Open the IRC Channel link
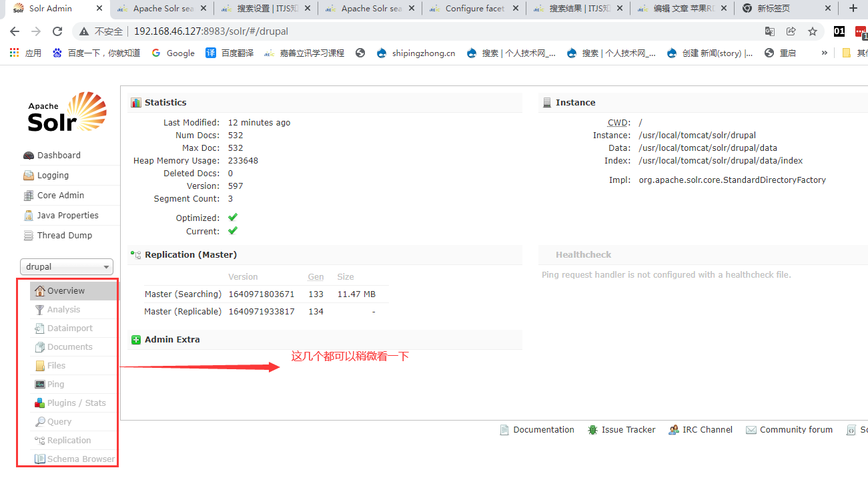The width and height of the screenshot is (868, 482). [x=701, y=430]
